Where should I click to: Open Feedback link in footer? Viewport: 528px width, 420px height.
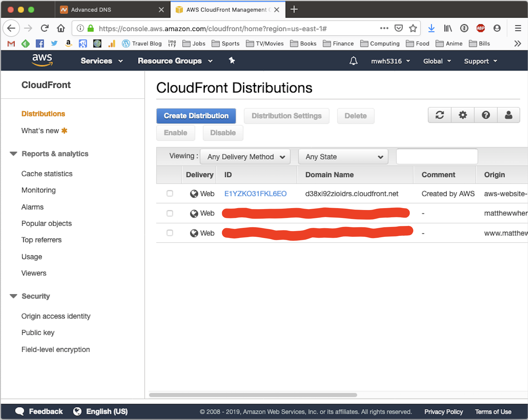[x=39, y=411]
